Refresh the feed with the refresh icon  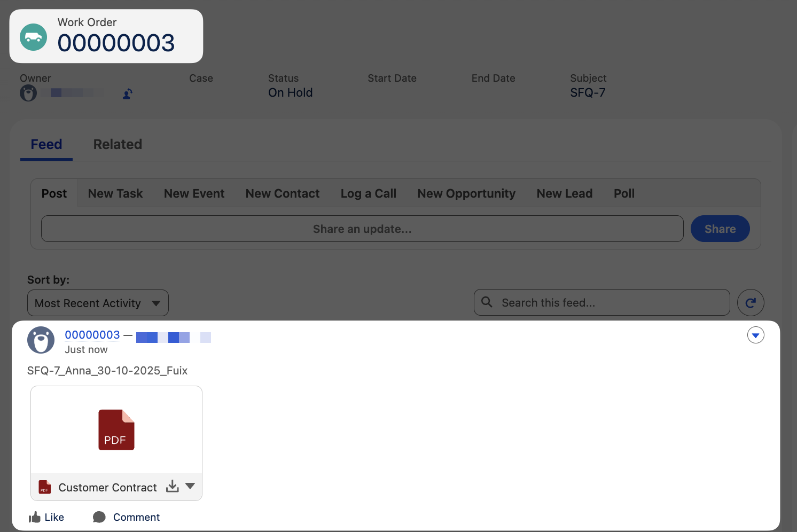(x=750, y=303)
